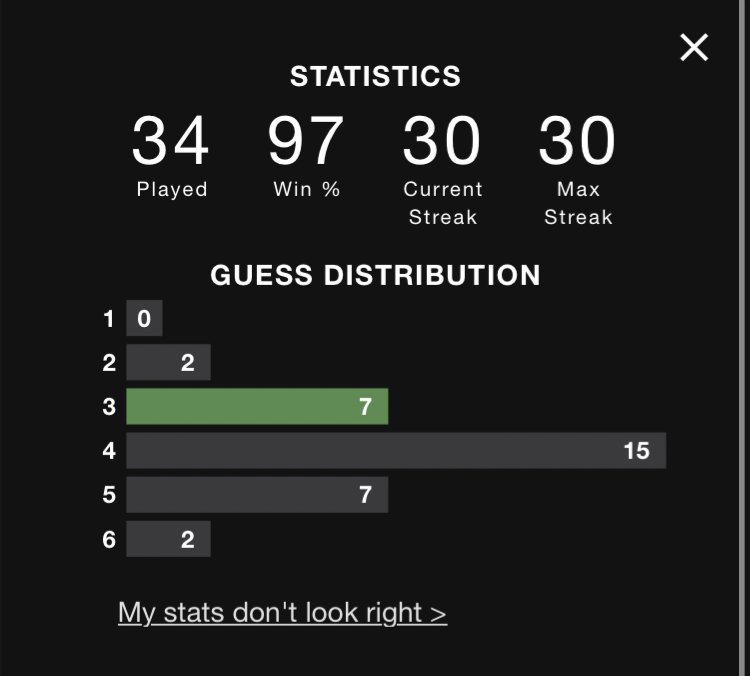750x676 pixels.
Task: Click the STATISTICS heading
Action: pyautogui.click(x=375, y=77)
